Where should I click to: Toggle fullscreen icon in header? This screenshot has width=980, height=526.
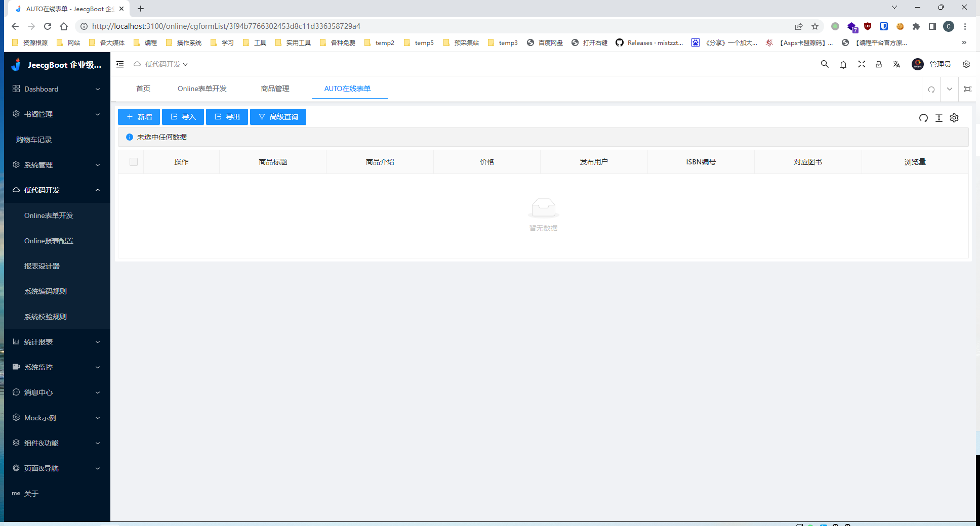[x=862, y=64]
